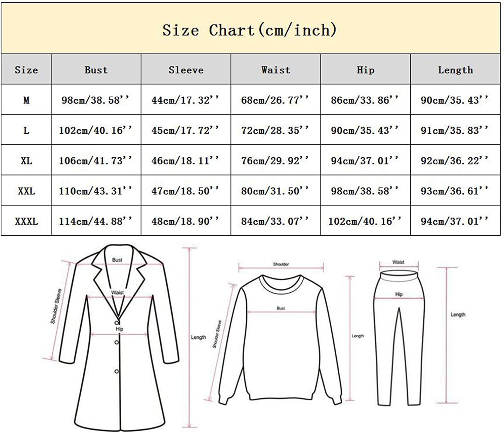Click the XL size row label
Screen dimensions: 504x433
pyautogui.click(x=26, y=161)
